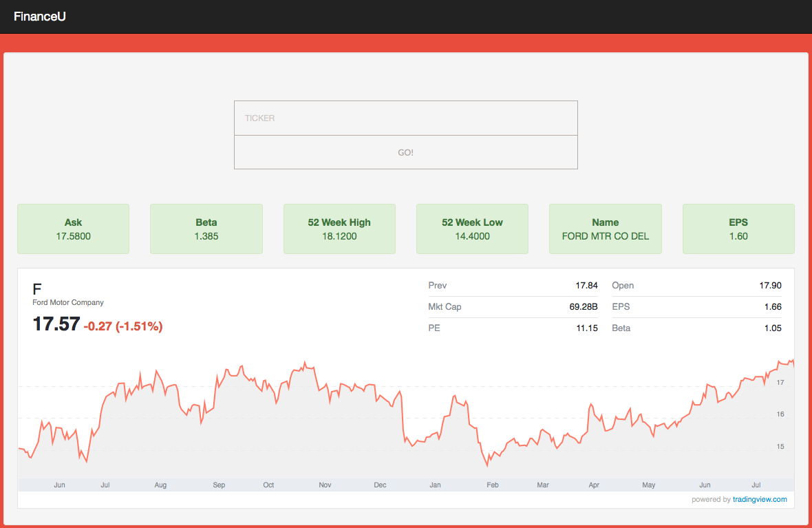Click the Feb label on chart timeline
This screenshot has width=812, height=528.
(x=493, y=485)
